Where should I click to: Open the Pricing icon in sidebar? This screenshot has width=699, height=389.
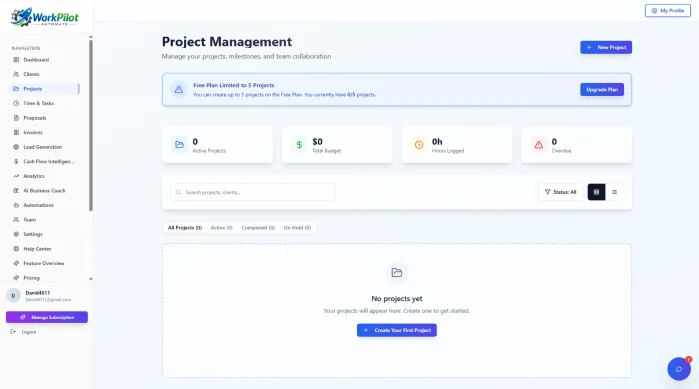coord(16,278)
